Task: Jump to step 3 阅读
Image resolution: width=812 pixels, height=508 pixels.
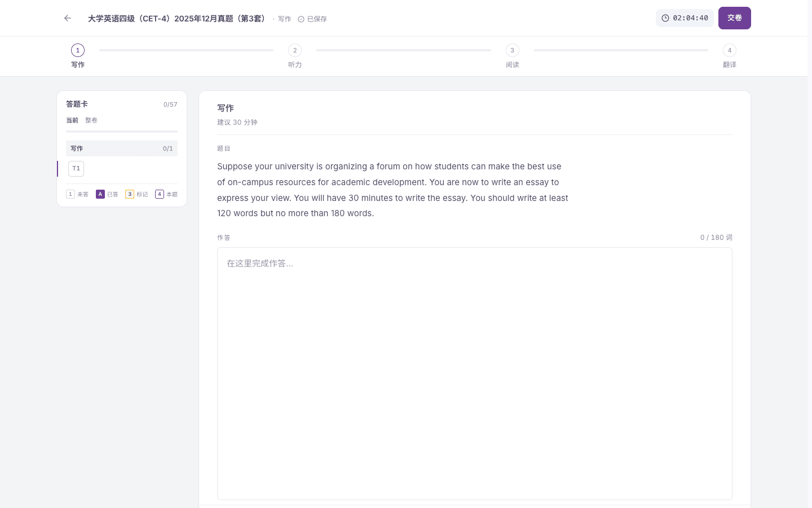Action: [x=512, y=56]
